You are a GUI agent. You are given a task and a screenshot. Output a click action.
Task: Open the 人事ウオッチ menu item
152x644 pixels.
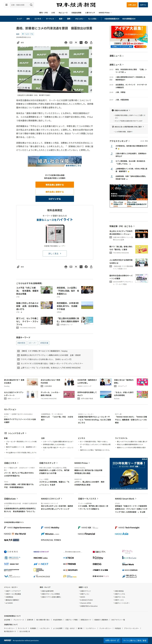click(x=90, y=13)
